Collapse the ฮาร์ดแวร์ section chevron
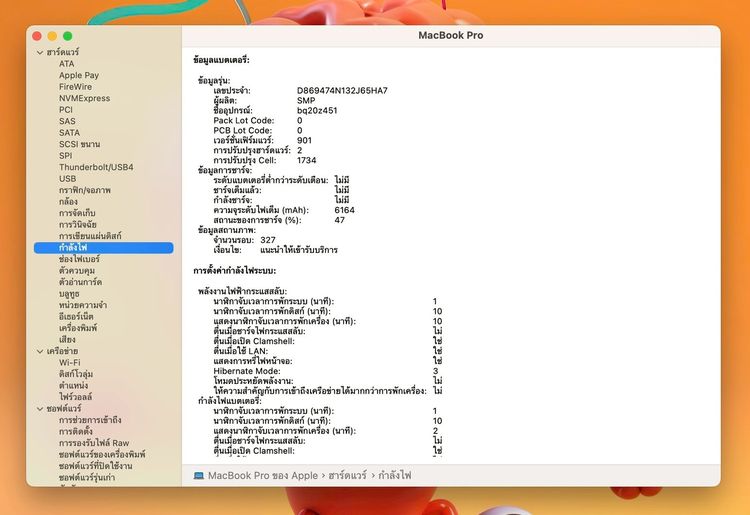The width and height of the screenshot is (750, 515). (40, 52)
